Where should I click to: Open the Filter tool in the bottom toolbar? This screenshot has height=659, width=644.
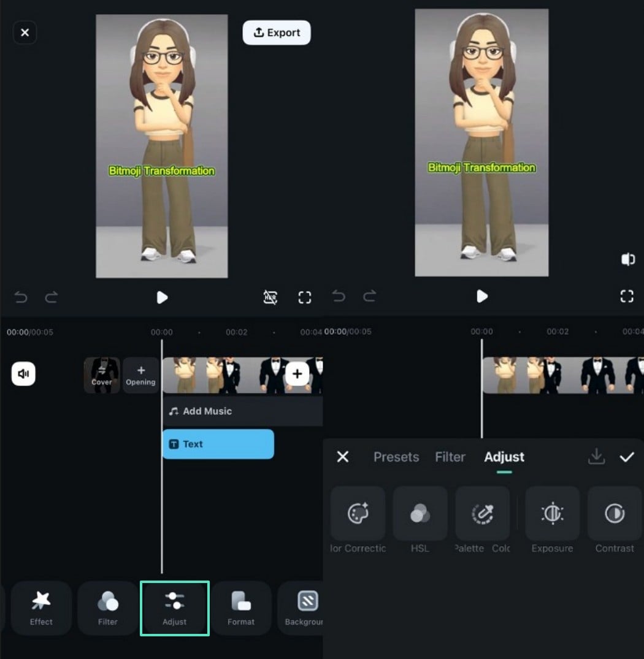tap(107, 608)
